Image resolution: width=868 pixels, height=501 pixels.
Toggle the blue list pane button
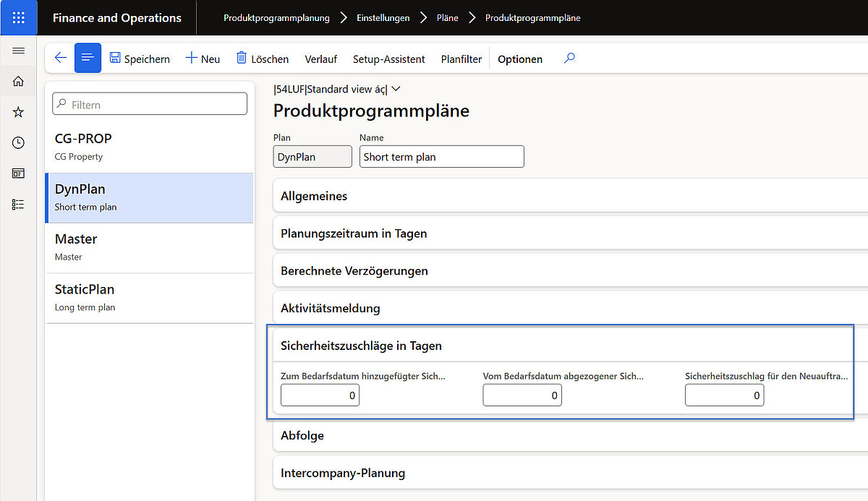[x=87, y=58]
